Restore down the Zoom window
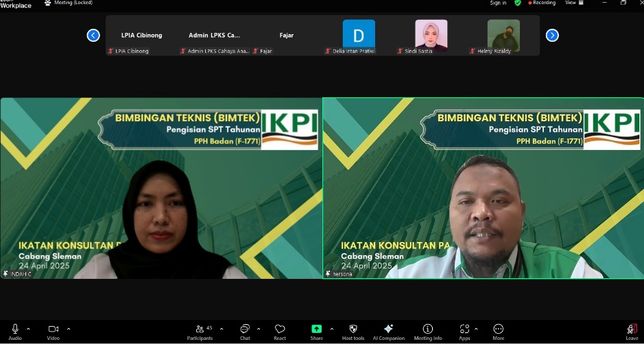 (x=623, y=3)
